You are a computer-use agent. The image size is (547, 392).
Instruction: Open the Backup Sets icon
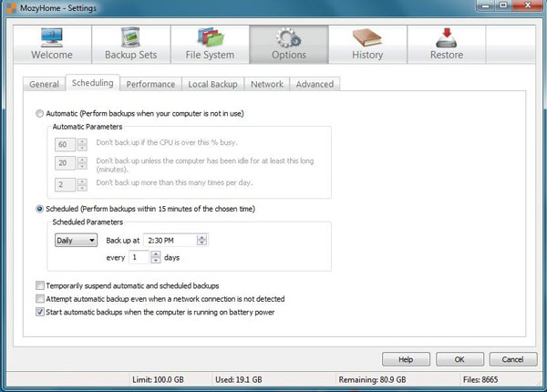[130, 37]
